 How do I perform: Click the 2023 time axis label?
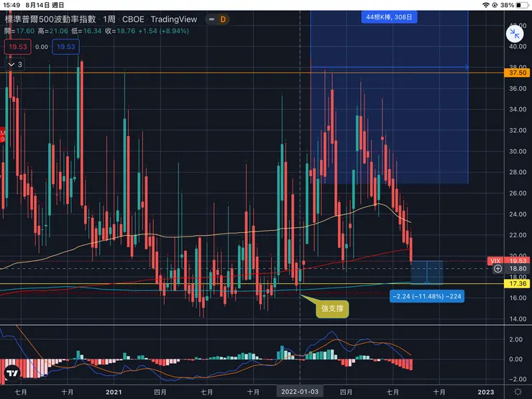(486, 393)
